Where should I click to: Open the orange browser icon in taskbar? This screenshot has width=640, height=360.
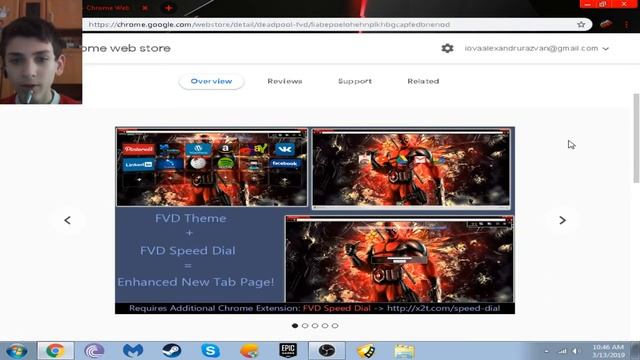point(249,351)
